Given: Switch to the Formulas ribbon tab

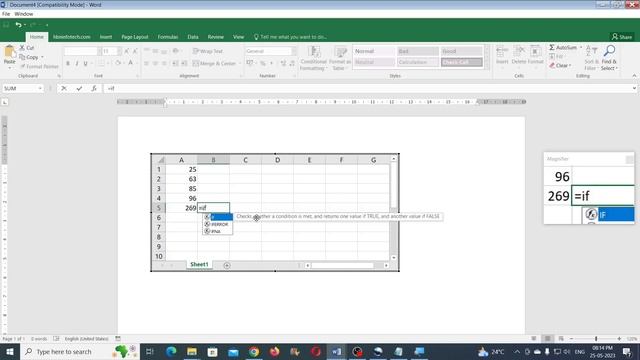Looking at the screenshot, I should 168,37.
